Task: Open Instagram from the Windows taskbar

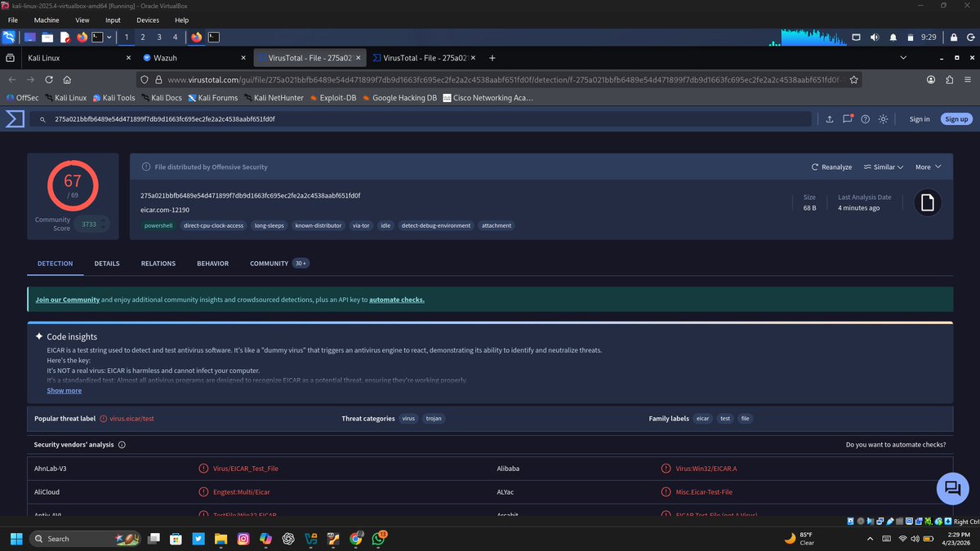Action: coord(243,539)
